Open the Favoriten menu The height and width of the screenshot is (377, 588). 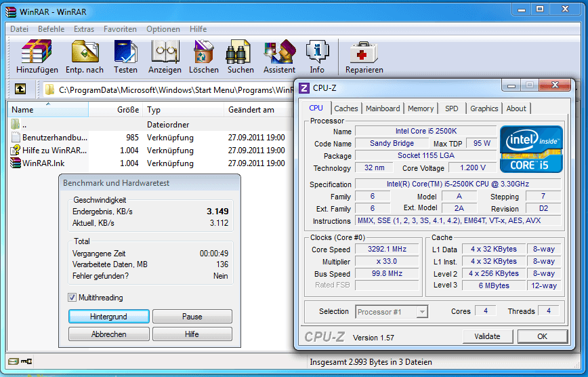[120, 29]
